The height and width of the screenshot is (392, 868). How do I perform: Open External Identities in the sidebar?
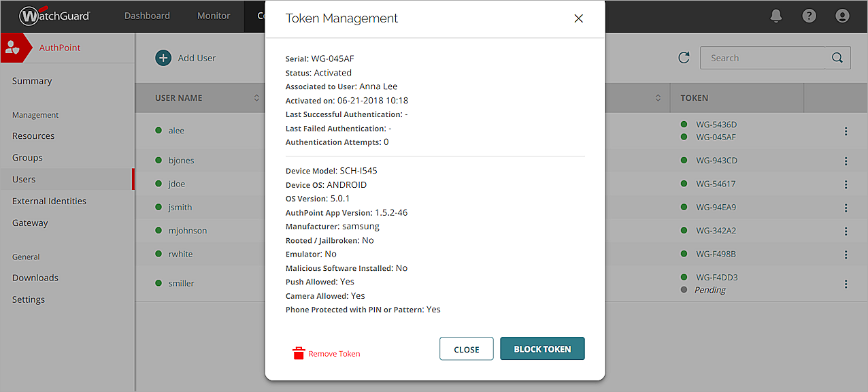(49, 201)
